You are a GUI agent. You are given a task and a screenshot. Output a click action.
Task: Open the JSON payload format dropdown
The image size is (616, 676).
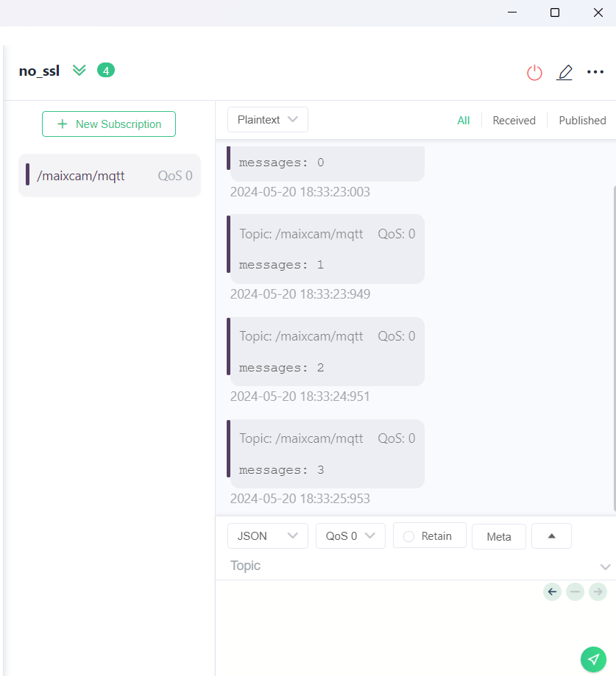(x=267, y=536)
